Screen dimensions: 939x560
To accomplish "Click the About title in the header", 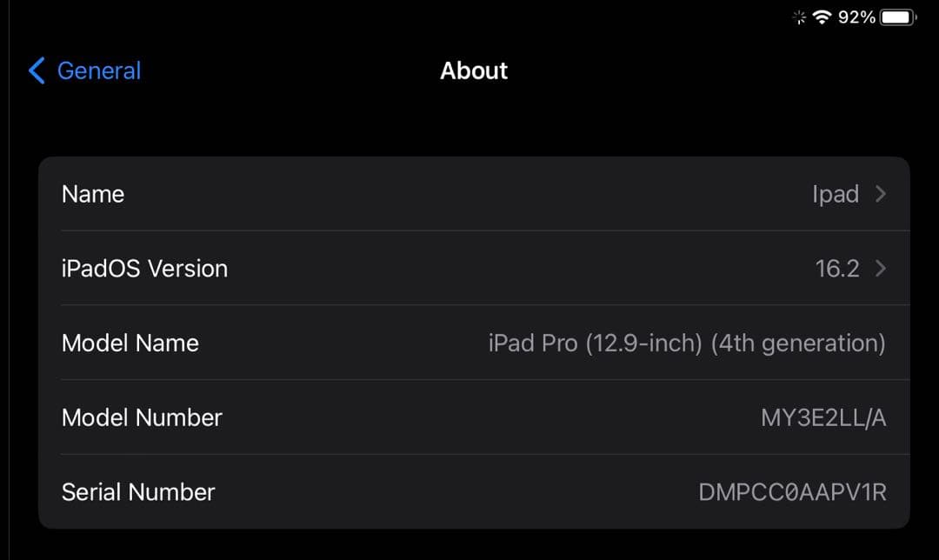I will pyautogui.click(x=474, y=70).
